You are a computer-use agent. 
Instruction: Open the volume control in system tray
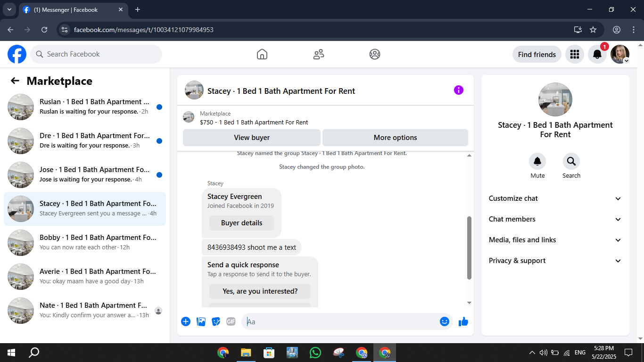(x=543, y=352)
